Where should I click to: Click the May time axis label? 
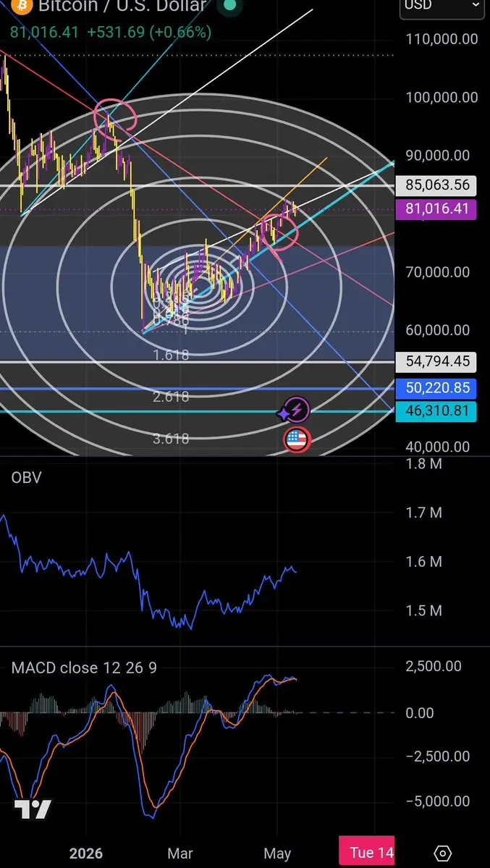(276, 854)
